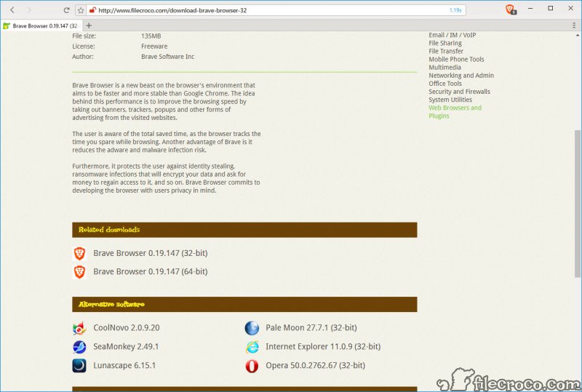Open Internet Explorer 11.0.9 (32-bit) link
Screen dimensions: 582x392
coord(323,347)
